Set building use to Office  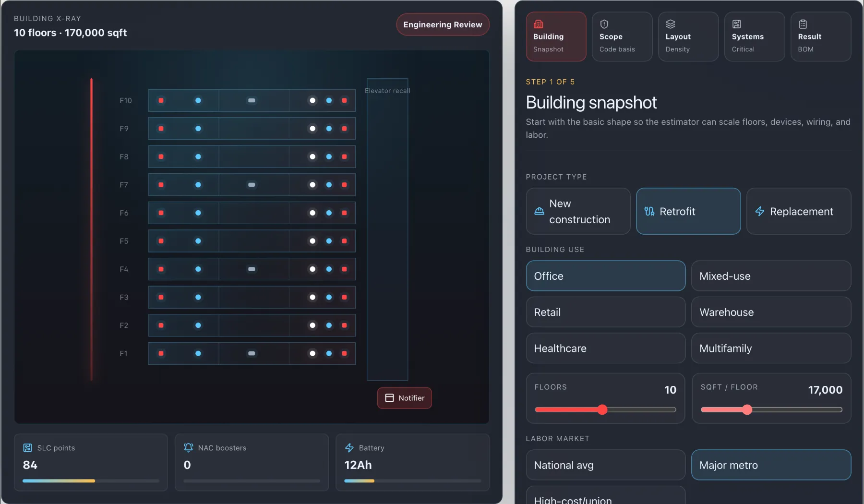point(606,276)
